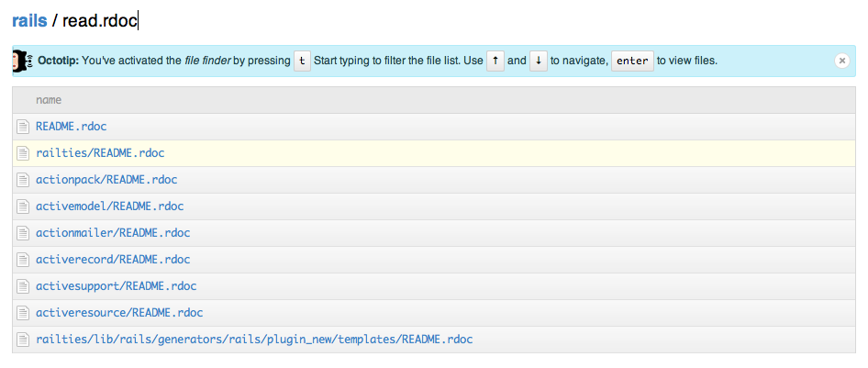The height and width of the screenshot is (368, 868).
Task: Open the rails repository link
Action: pyautogui.click(x=29, y=20)
